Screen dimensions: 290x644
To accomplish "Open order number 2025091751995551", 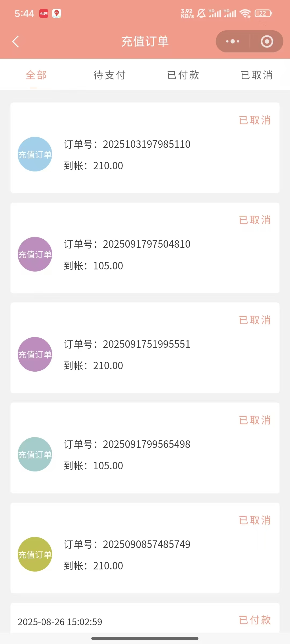I will point(147,344).
